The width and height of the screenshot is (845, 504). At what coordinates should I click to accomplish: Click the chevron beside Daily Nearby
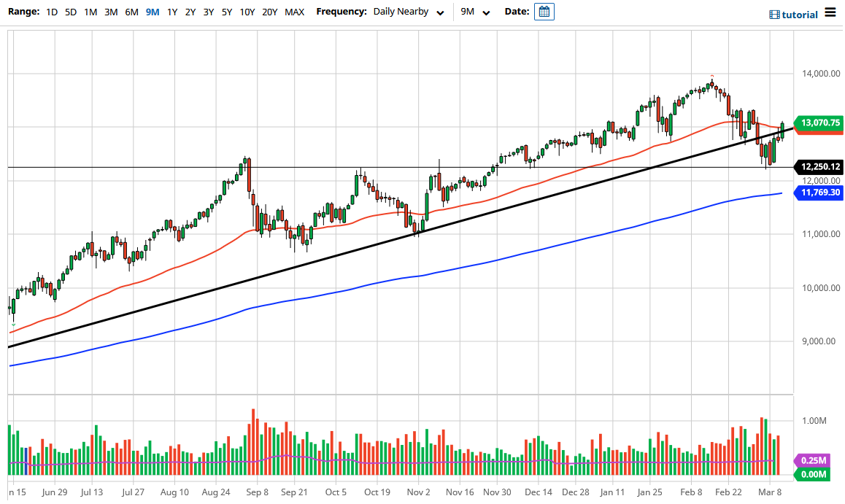click(439, 12)
